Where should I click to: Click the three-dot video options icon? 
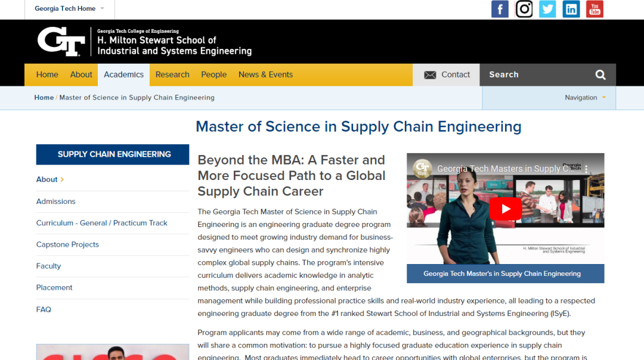click(587, 169)
